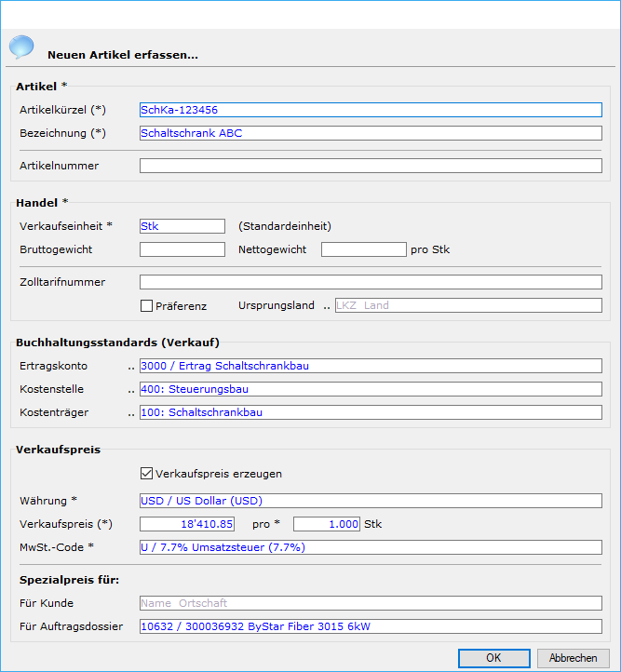
Task: Click the Währung USD field
Action: click(371, 501)
